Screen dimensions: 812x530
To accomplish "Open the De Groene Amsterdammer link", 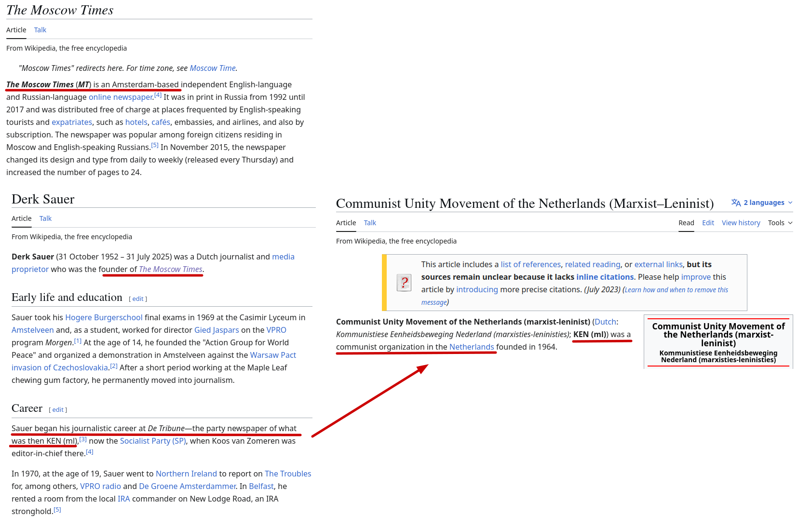I will pyautogui.click(x=188, y=486).
